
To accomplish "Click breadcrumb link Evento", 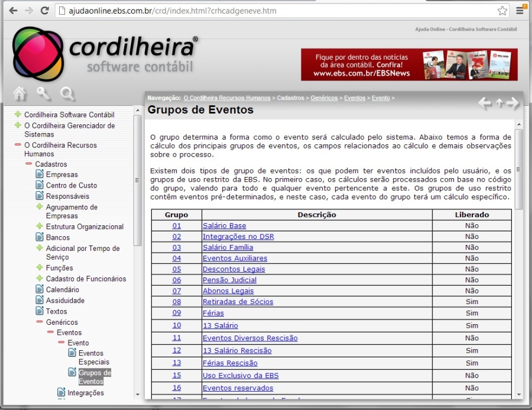I will [381, 98].
